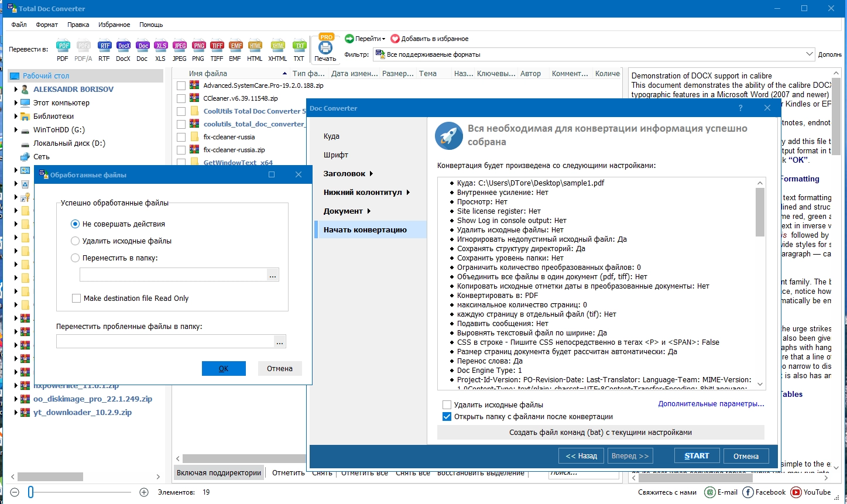Screen dimensions: 847x504
Task: Choose TXT as the conversion format
Action: [x=299, y=49]
